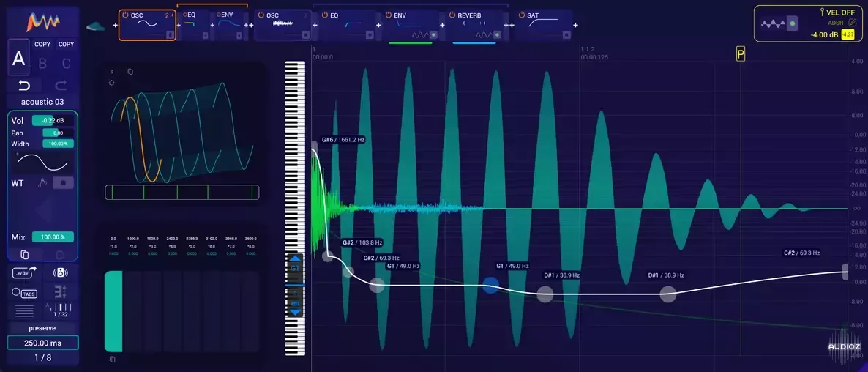This screenshot has width=868, height=372.
Task: Click the wavetable editor icon next to WT
Action: tap(42, 182)
